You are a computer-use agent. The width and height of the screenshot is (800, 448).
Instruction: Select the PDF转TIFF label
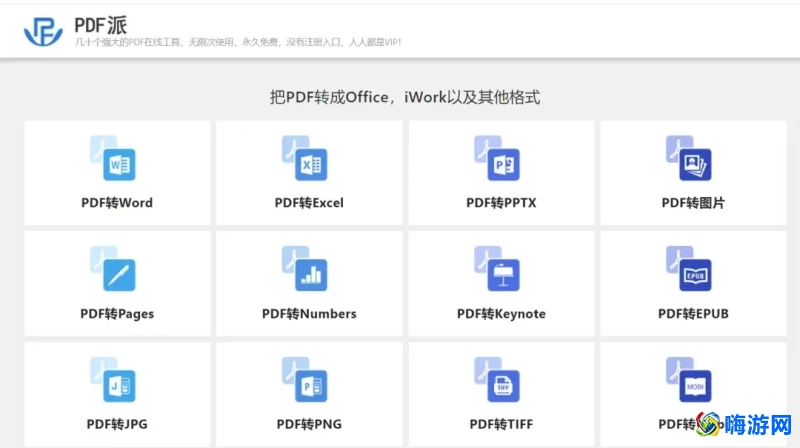click(501, 424)
